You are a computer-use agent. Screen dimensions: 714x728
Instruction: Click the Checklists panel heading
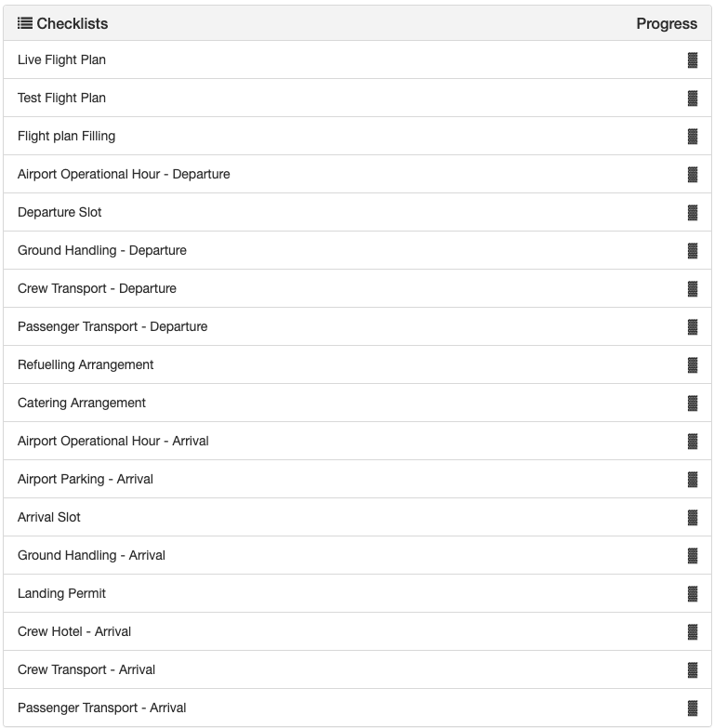[73, 23]
